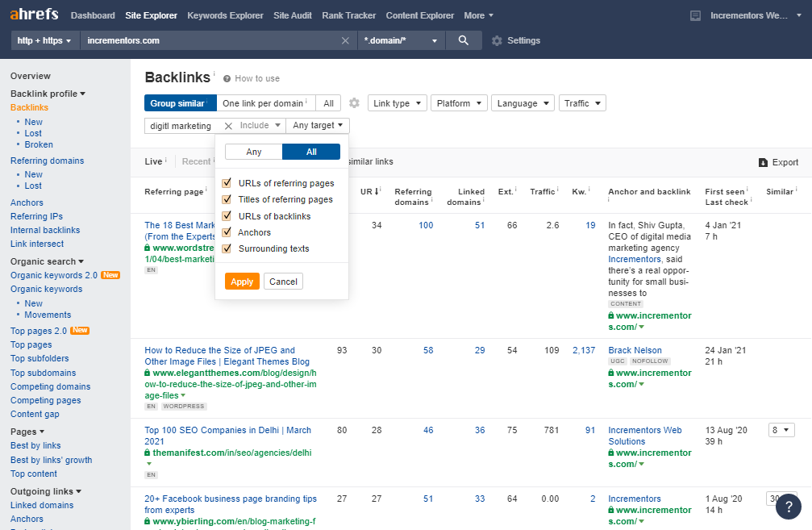Navigate to Site Audit
Image resolution: width=812 pixels, height=530 pixels.
293,15
